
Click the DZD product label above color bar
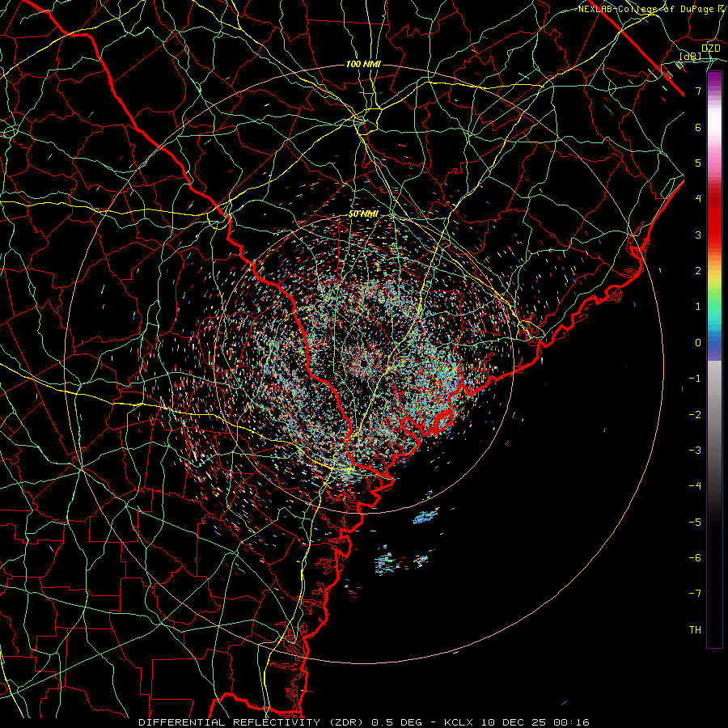pos(710,49)
